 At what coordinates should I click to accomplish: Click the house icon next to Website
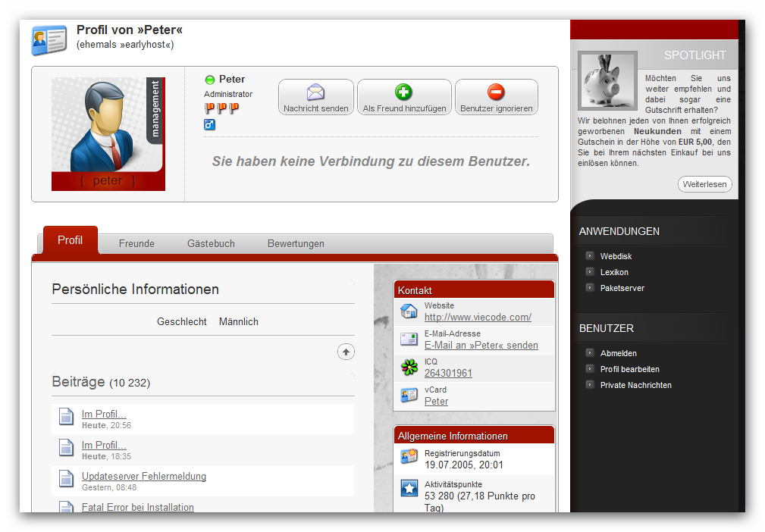point(409,311)
